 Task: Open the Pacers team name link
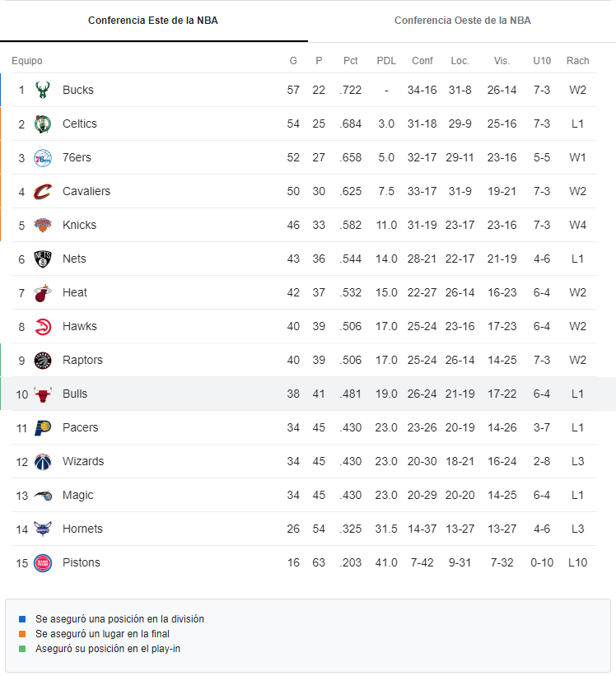tap(80, 427)
